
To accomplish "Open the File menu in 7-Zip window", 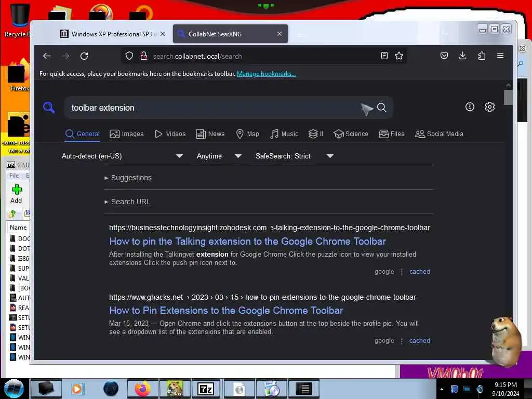I will (14, 176).
